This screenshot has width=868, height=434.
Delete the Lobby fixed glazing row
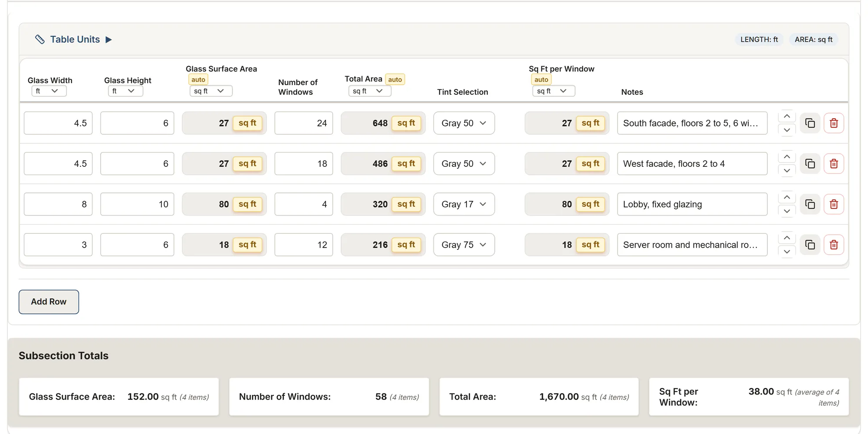(833, 204)
